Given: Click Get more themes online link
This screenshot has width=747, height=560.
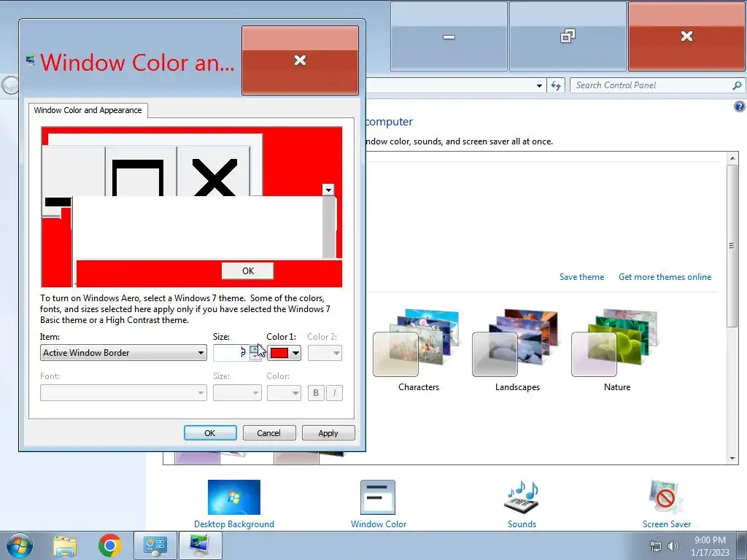Looking at the screenshot, I should coord(665,276).
